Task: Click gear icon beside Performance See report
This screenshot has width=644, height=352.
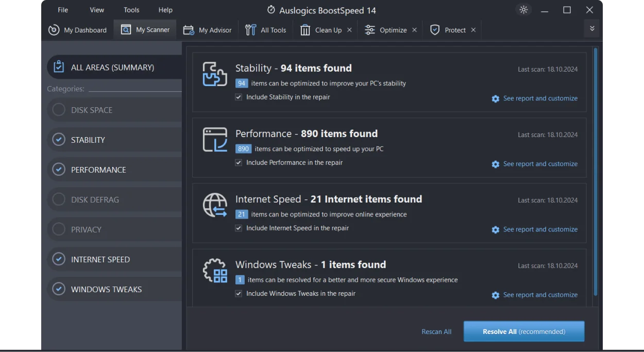Action: [x=496, y=164]
